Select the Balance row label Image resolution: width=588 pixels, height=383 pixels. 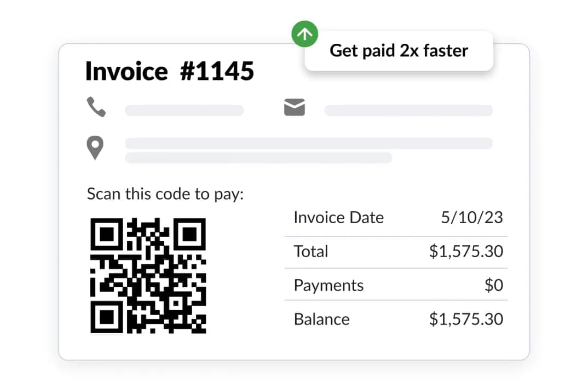321,319
